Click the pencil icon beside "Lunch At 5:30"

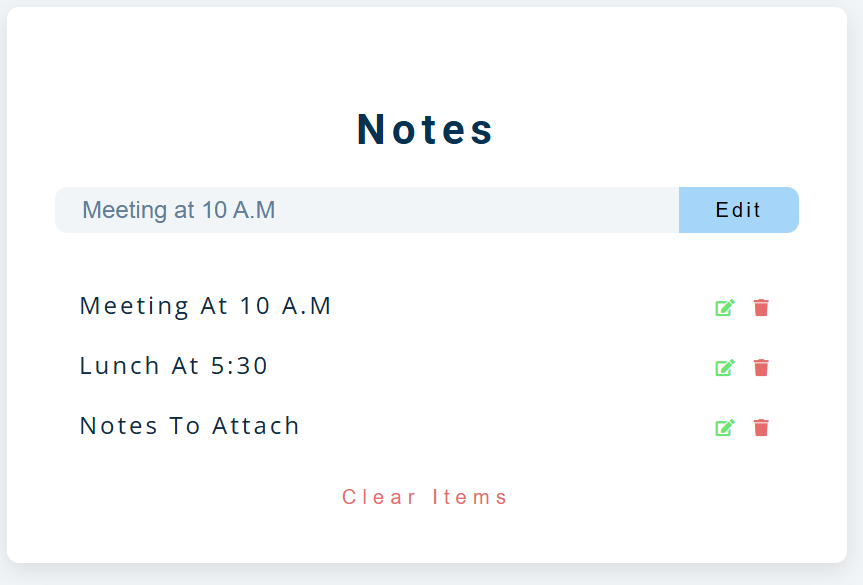[x=725, y=368]
